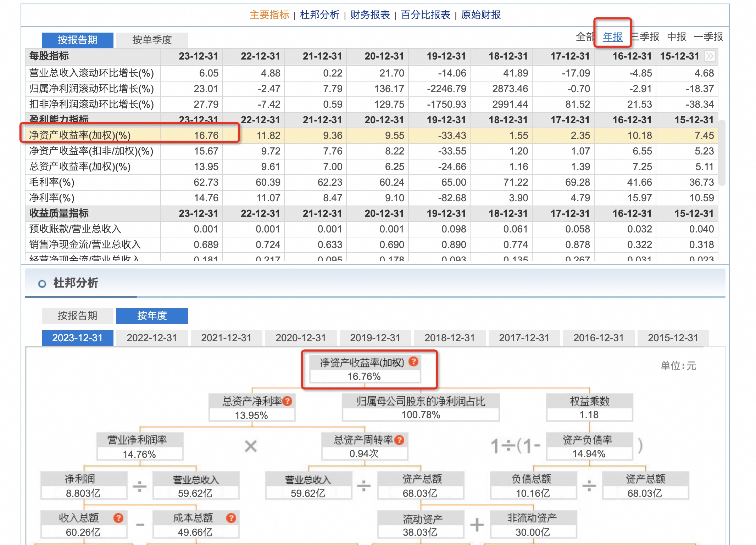Select the 2021-12-31 DuPont date tab
This screenshot has width=756, height=545.
[x=227, y=338]
